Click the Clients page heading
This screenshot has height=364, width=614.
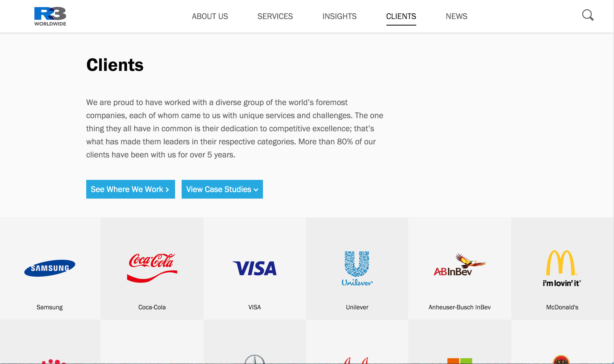tap(115, 65)
